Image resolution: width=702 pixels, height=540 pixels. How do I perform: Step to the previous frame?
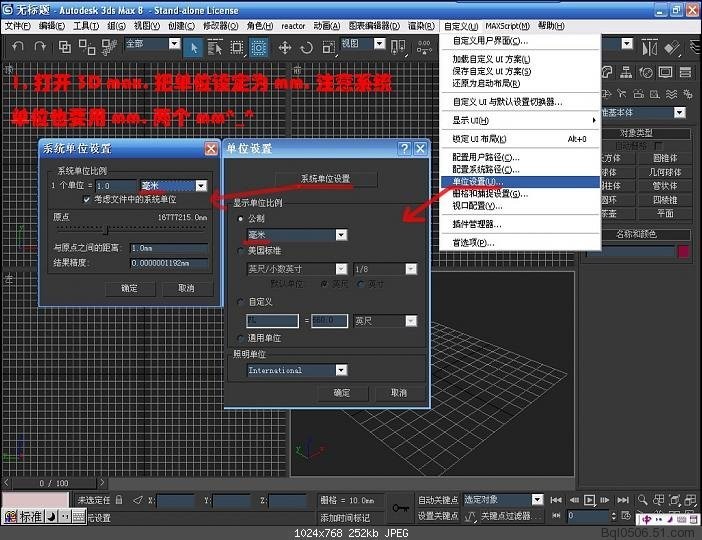574,500
